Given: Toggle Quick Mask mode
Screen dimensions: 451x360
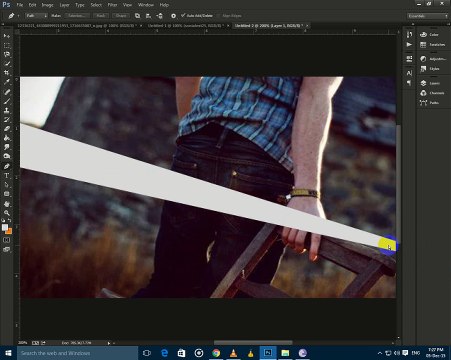Looking at the screenshot, I should click(x=6, y=240).
